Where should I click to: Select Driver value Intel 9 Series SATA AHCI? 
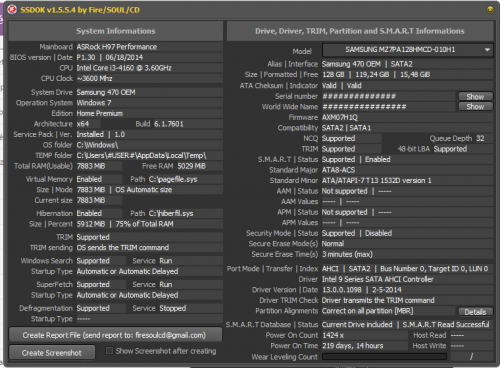378,279
